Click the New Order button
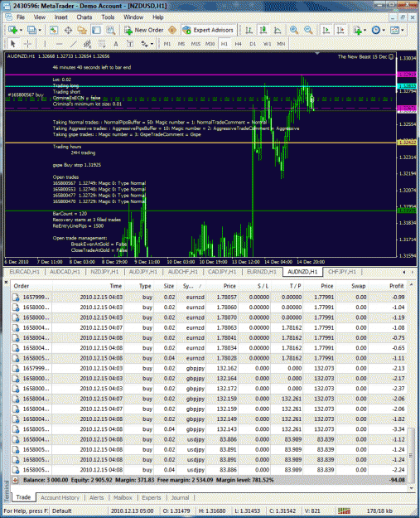Screen dimensions: 420x518 pyautogui.click(x=144, y=30)
